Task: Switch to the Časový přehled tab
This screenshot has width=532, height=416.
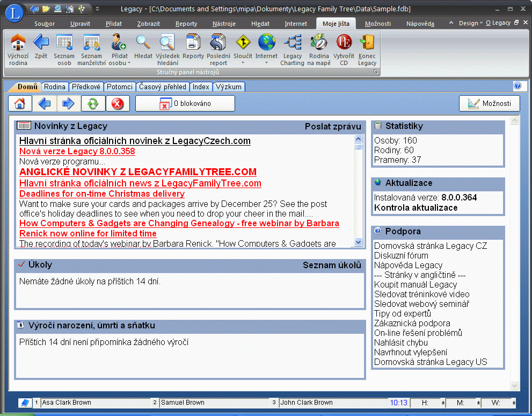Action: tap(163, 87)
